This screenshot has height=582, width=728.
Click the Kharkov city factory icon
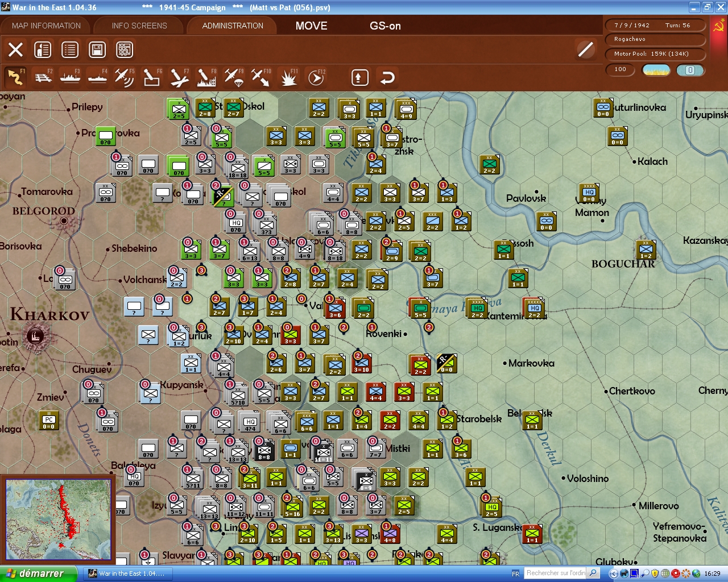(x=35, y=335)
